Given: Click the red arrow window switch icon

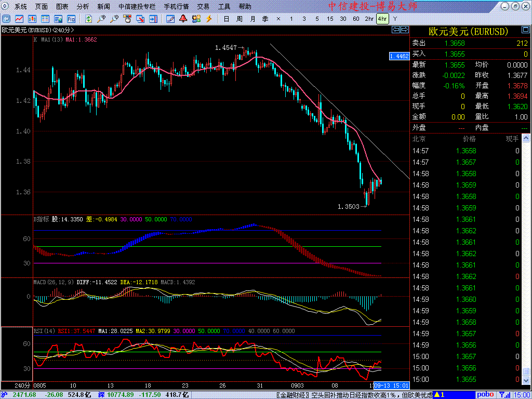Looking at the screenshot, I should pyautogui.click(x=140, y=19).
